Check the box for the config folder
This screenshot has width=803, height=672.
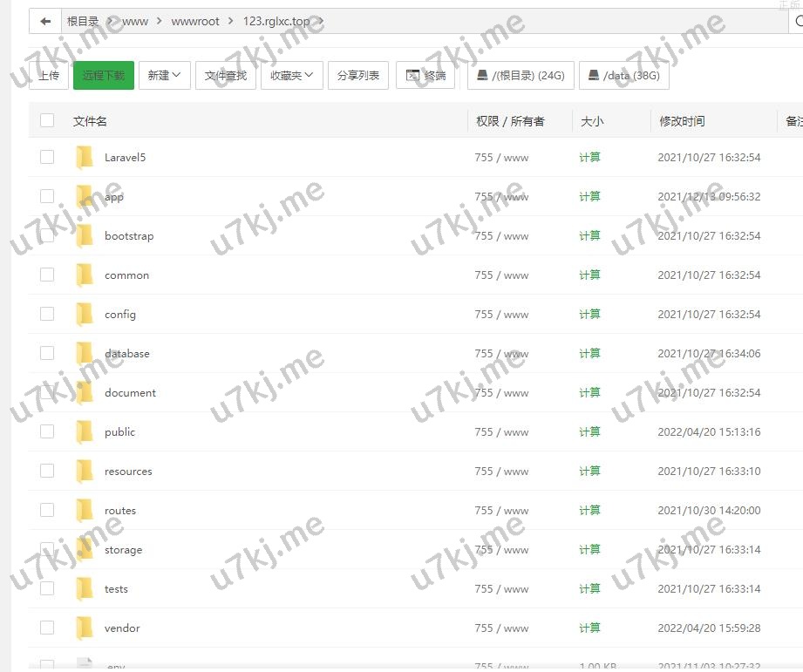(47, 314)
